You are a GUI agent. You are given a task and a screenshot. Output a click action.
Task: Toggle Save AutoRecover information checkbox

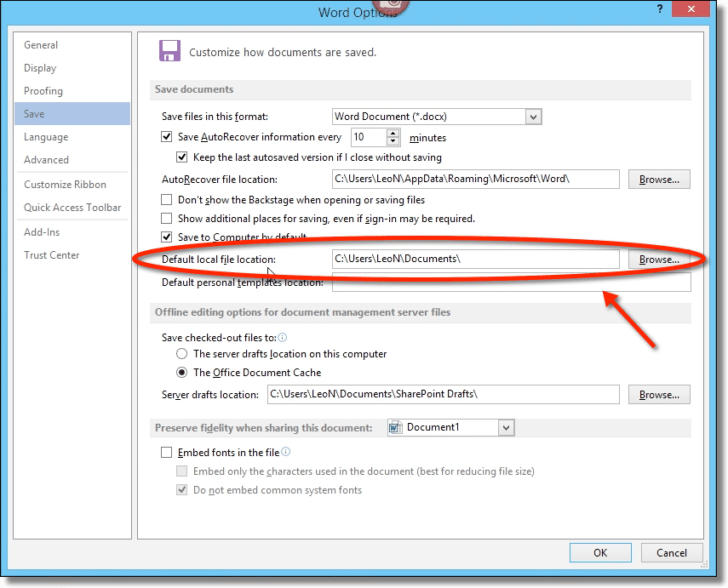click(x=167, y=137)
